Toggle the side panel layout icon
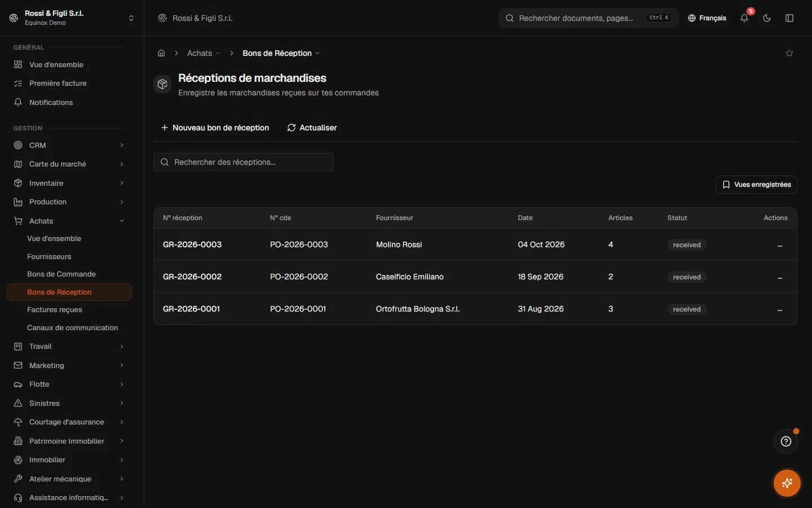Screen dimensions: 812x508 789,18
